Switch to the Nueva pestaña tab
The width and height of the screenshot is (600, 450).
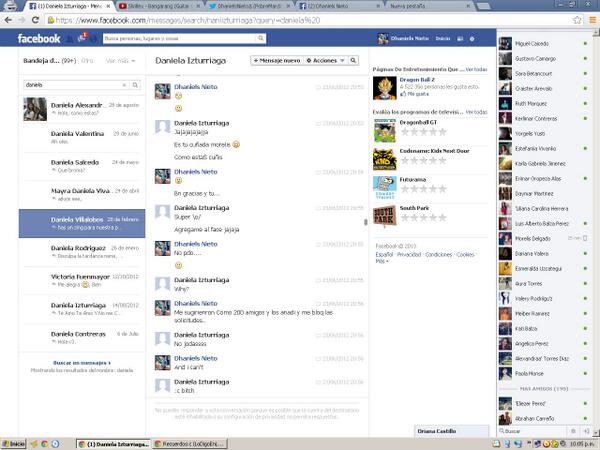[429, 6]
